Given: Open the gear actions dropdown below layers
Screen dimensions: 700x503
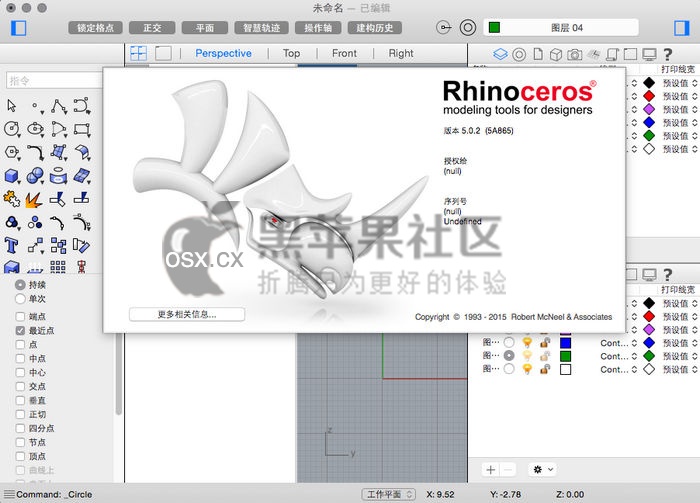Looking at the screenshot, I should tap(543, 470).
